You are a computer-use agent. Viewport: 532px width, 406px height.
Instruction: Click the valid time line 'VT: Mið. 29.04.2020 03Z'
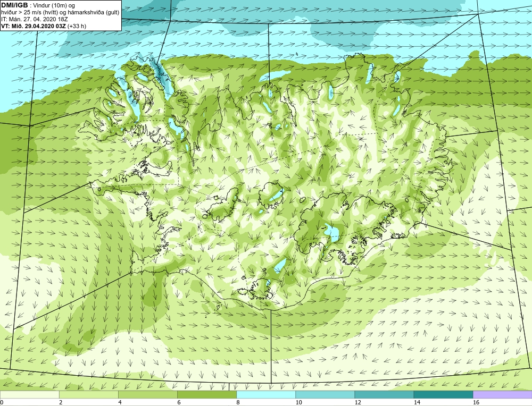point(34,26)
